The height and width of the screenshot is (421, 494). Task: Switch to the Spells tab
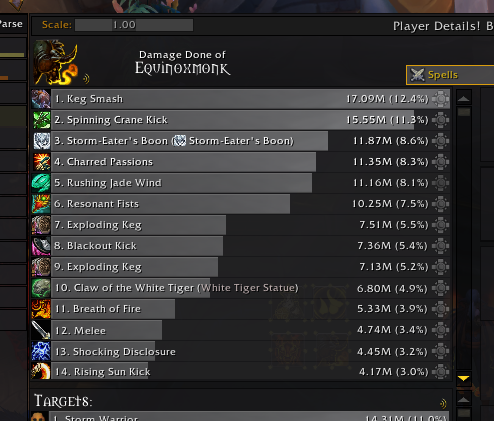coord(450,75)
